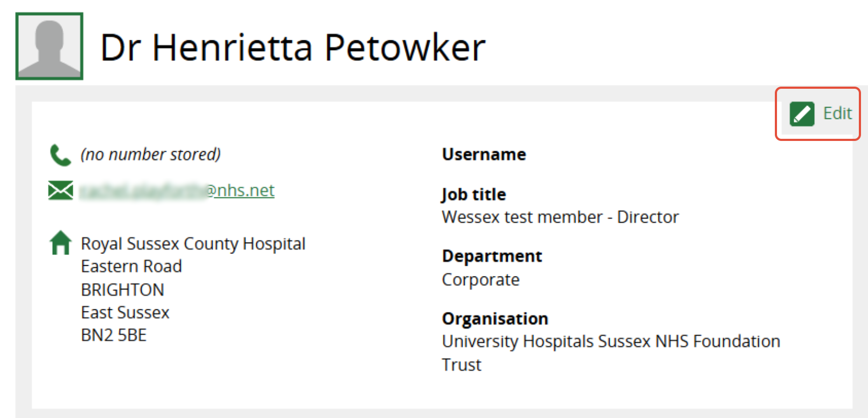Click the "(no number stored)" phone text

[151, 154]
